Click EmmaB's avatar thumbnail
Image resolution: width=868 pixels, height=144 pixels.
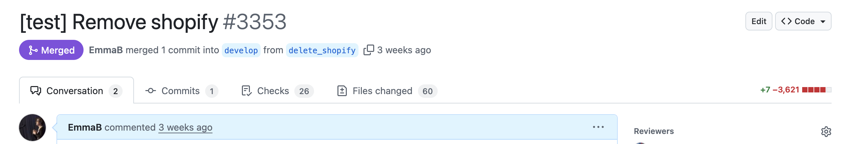click(x=32, y=128)
